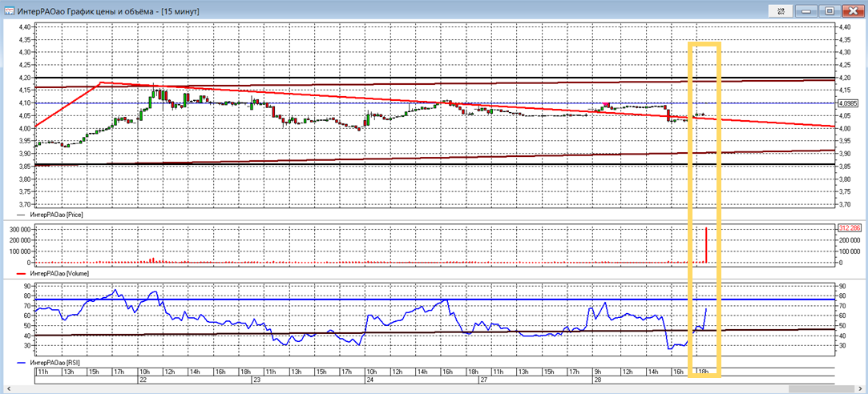Select the ИнтерРАОао [RSI] legend label
868x394 pixels.
[55, 362]
